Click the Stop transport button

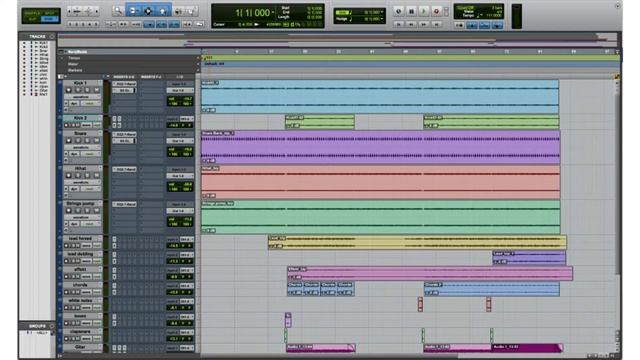pos(411,11)
